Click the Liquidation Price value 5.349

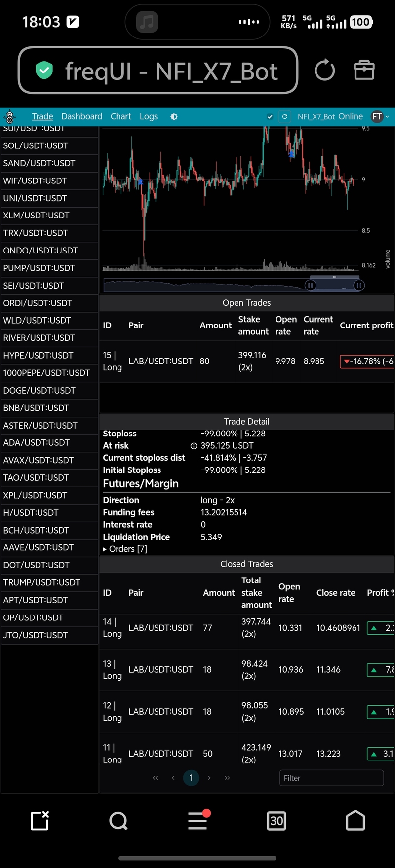(211, 537)
